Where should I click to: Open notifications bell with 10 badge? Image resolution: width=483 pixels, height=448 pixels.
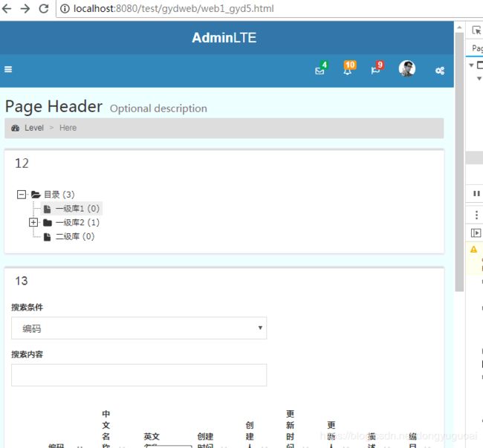(349, 68)
